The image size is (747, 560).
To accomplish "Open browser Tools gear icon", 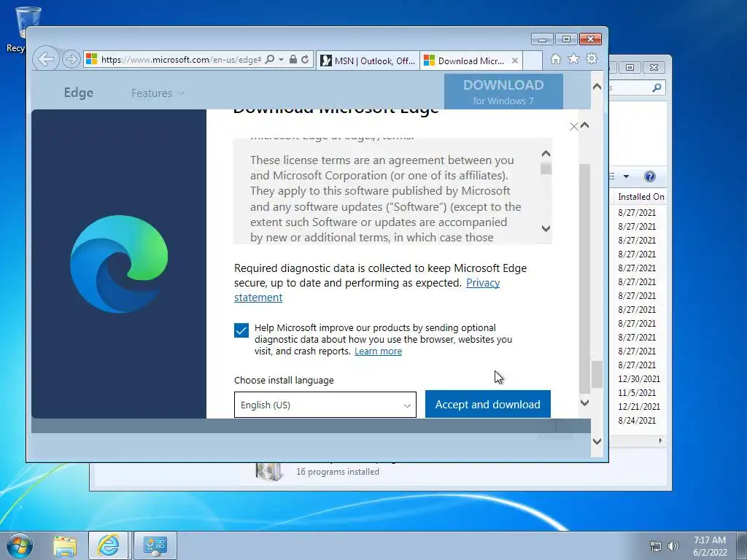I will pyautogui.click(x=592, y=58).
